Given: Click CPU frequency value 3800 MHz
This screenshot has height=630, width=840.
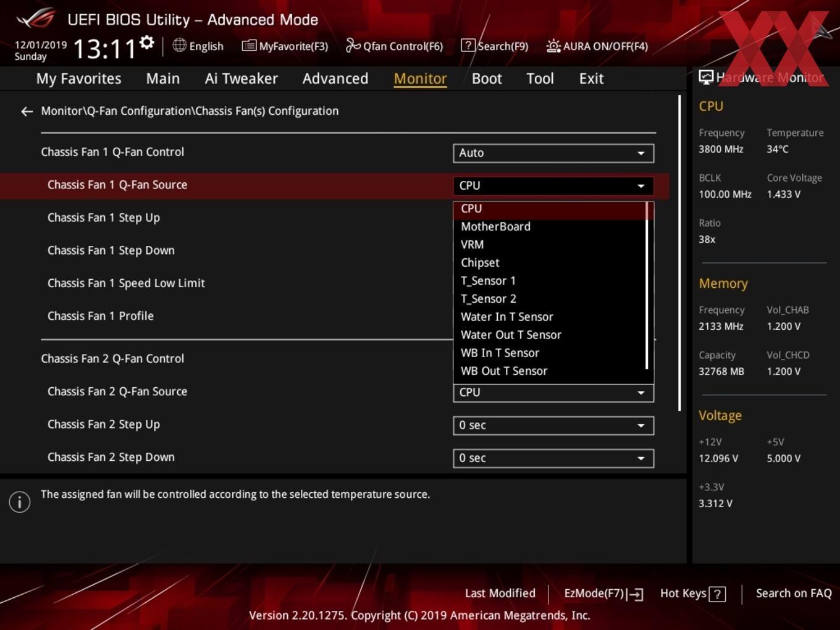Looking at the screenshot, I should [721, 149].
